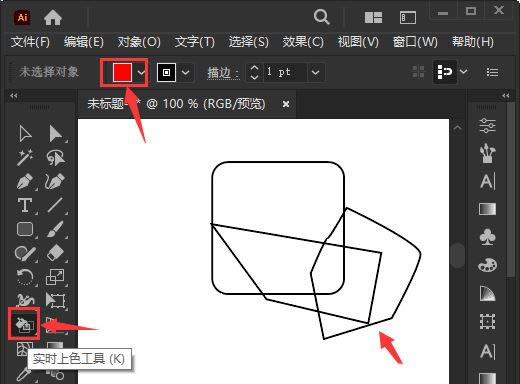Select the Curvature tool
This screenshot has width=520, height=384.
[x=55, y=181]
